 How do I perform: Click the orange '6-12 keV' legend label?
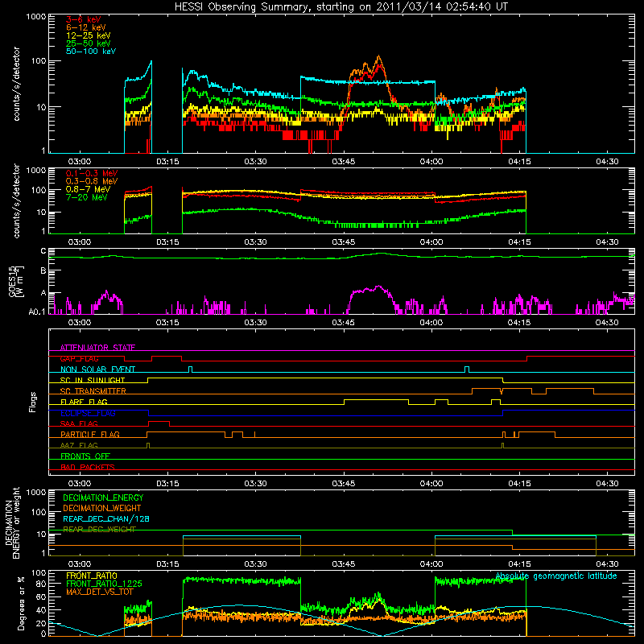point(86,27)
